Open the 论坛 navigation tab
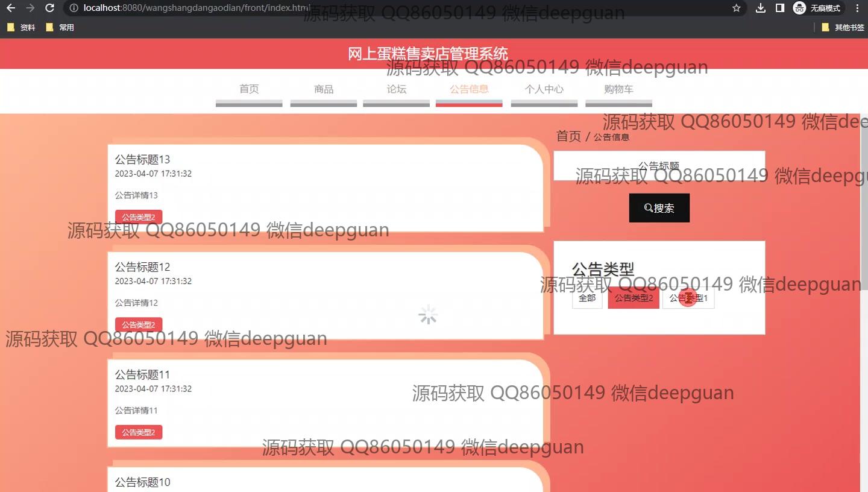868x492 pixels. (397, 89)
